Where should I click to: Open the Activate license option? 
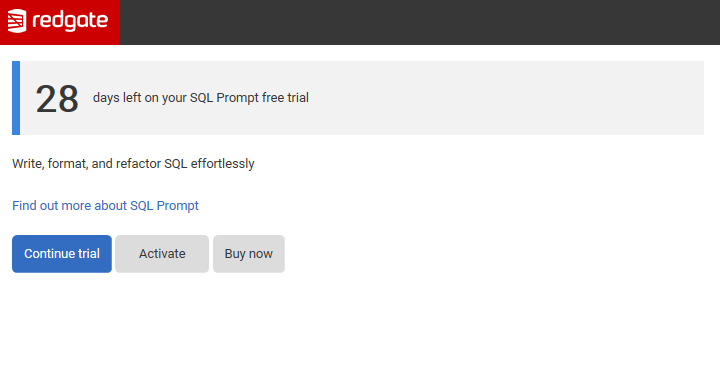(x=162, y=254)
